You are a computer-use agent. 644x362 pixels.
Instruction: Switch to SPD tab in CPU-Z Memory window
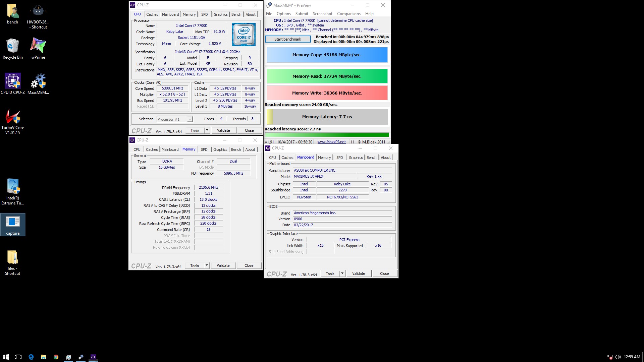pyautogui.click(x=204, y=149)
